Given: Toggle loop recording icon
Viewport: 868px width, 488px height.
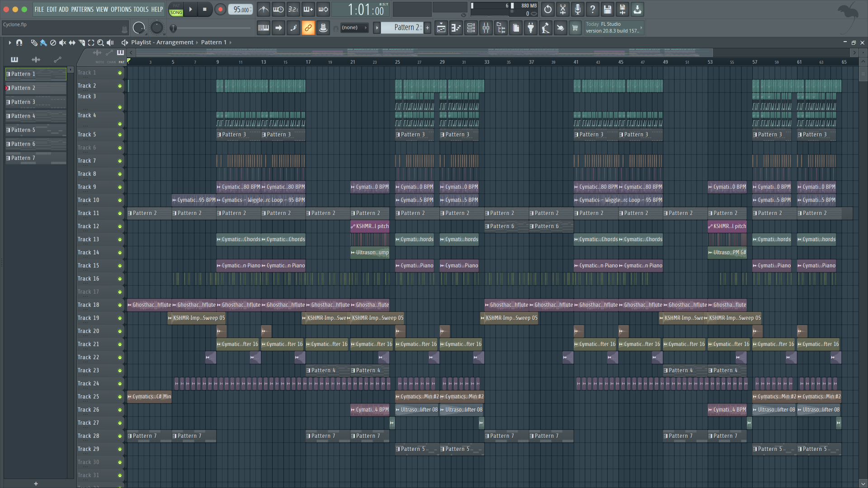Looking at the screenshot, I should point(323,9).
